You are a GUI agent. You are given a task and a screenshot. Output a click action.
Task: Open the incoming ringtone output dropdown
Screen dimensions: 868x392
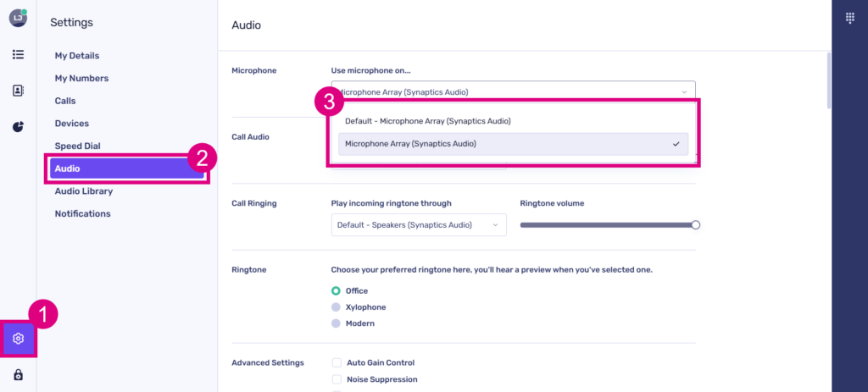(418, 225)
